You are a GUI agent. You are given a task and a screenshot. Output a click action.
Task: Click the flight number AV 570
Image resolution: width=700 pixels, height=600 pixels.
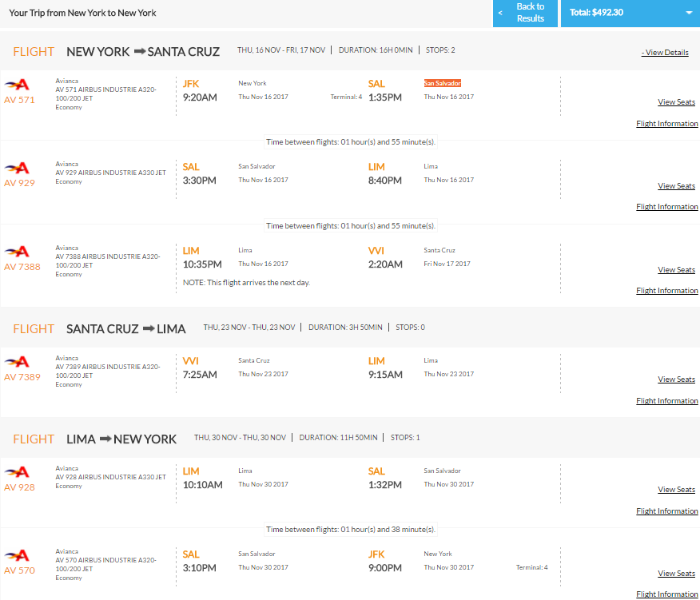pyautogui.click(x=19, y=570)
